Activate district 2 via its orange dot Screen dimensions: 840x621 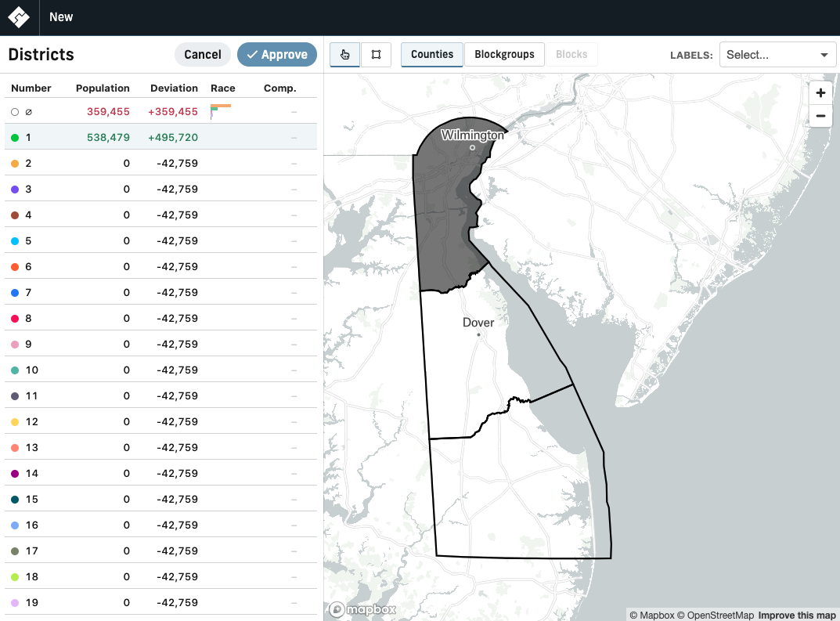pyautogui.click(x=16, y=163)
